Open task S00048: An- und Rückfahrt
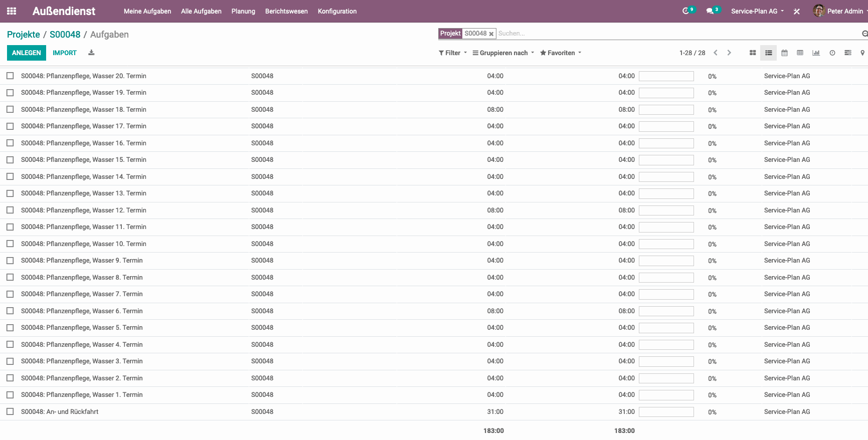The height and width of the screenshot is (440, 868). [x=60, y=411]
